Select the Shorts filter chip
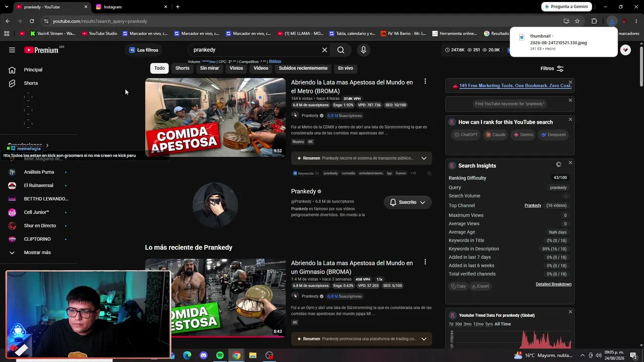644x362 pixels. tap(182, 68)
